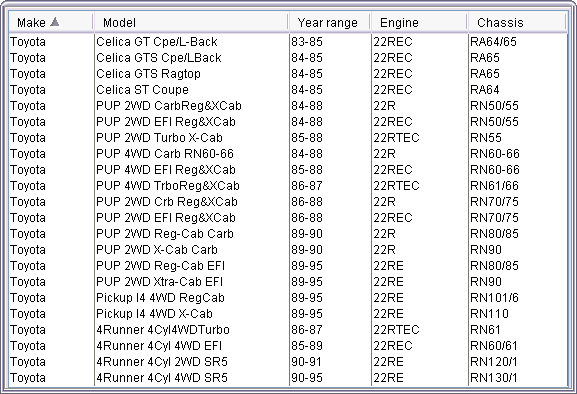Viewport: 577px width, 394px height.
Task: Sort by Year range column header
Action: click(330, 22)
